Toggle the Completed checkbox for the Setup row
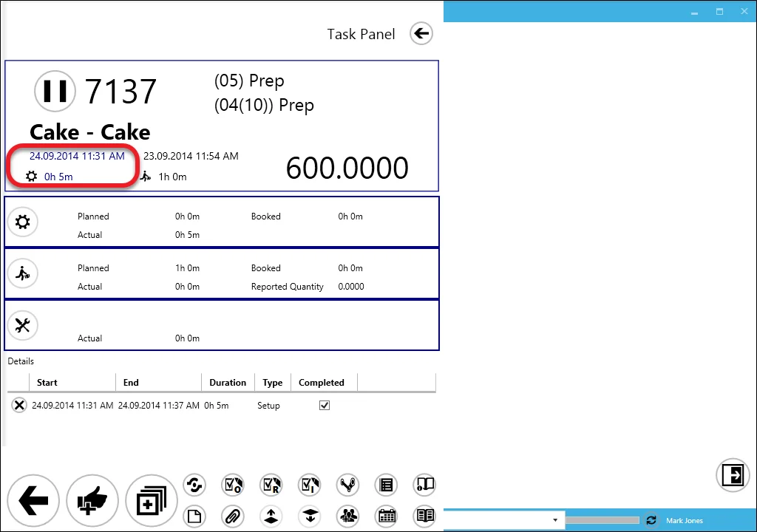This screenshot has width=757, height=532. (324, 405)
